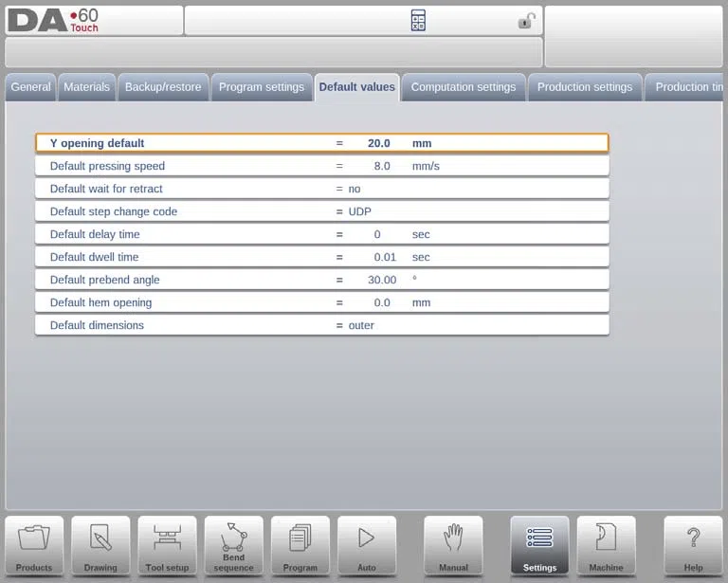Open the Program mode
The height and width of the screenshot is (583, 728).
coord(300,546)
